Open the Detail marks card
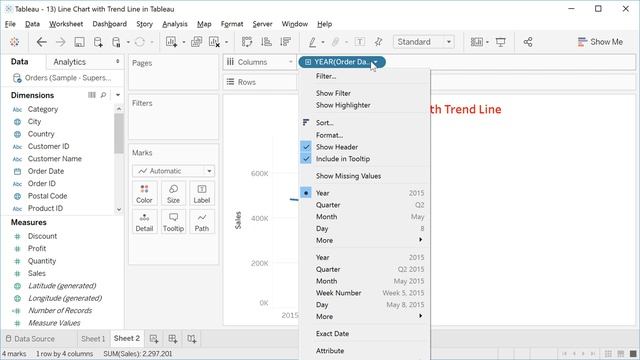 (x=144, y=222)
